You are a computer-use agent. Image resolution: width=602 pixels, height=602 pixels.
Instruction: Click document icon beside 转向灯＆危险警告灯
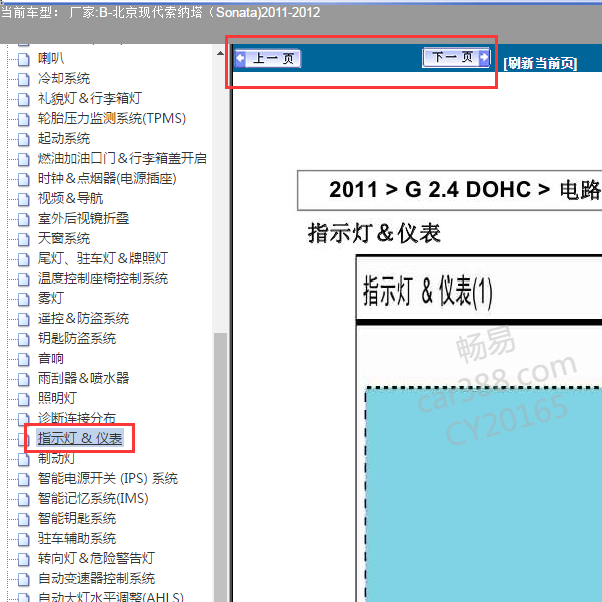point(24,559)
